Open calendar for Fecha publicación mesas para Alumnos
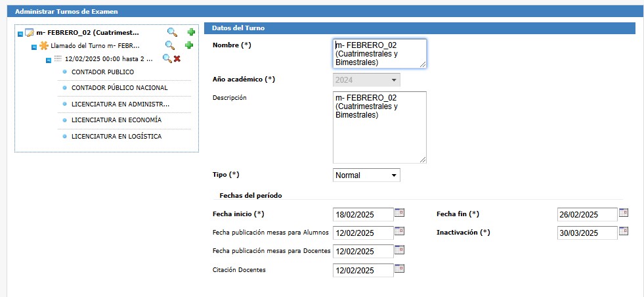This screenshot has height=297, width=644. pos(399,231)
